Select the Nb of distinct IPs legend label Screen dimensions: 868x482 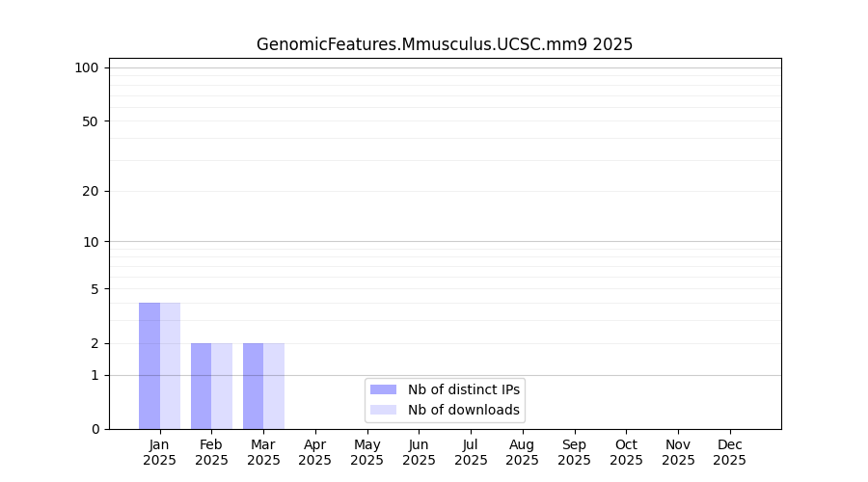463,389
